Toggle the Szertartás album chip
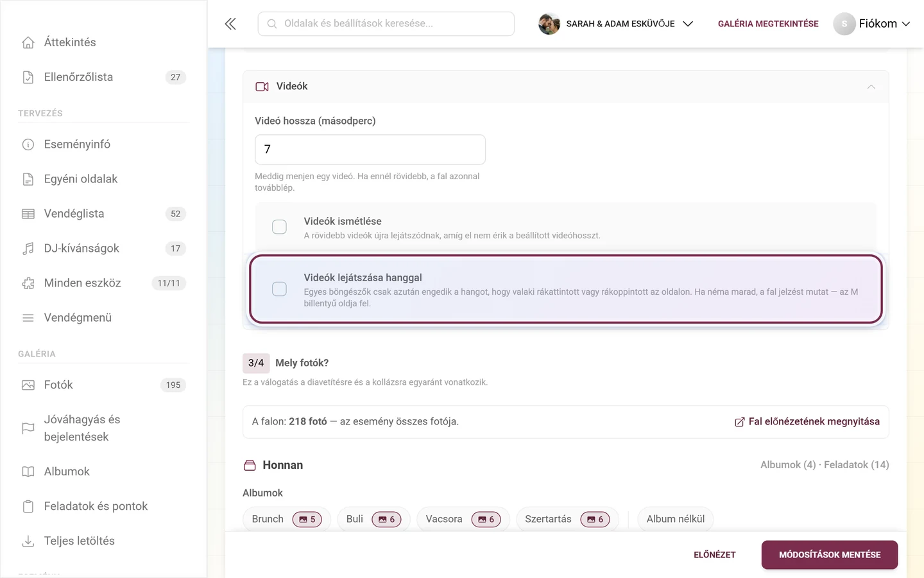 (x=567, y=519)
